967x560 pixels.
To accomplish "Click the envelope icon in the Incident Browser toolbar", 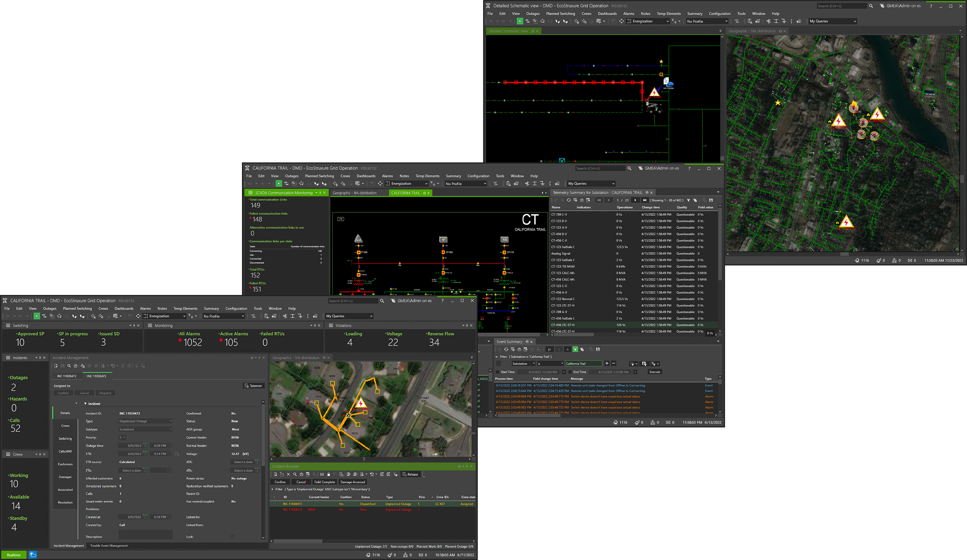I will coord(322,475).
